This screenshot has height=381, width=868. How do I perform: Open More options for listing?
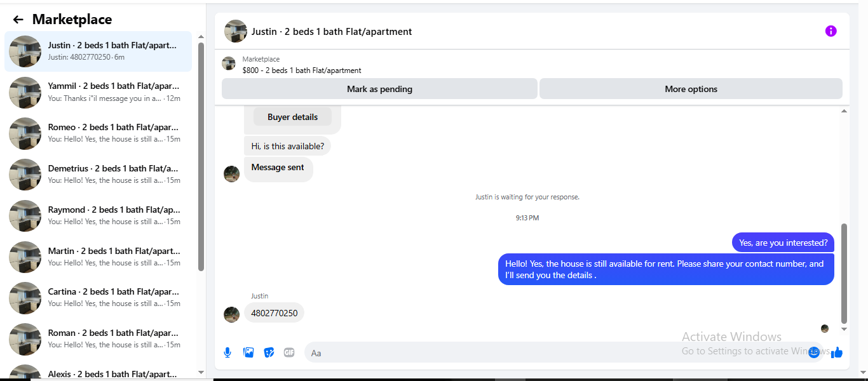tap(691, 89)
